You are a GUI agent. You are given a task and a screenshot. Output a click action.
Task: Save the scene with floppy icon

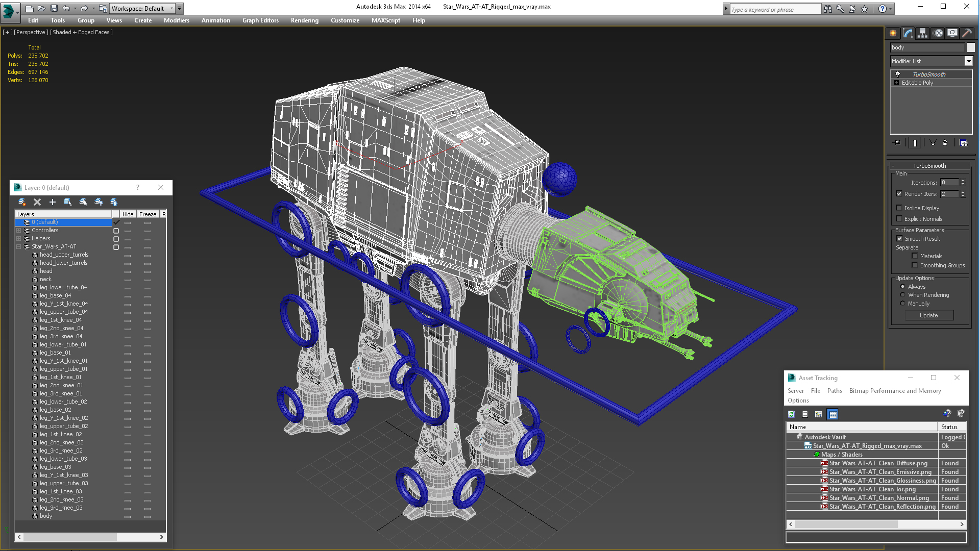tap(54, 9)
